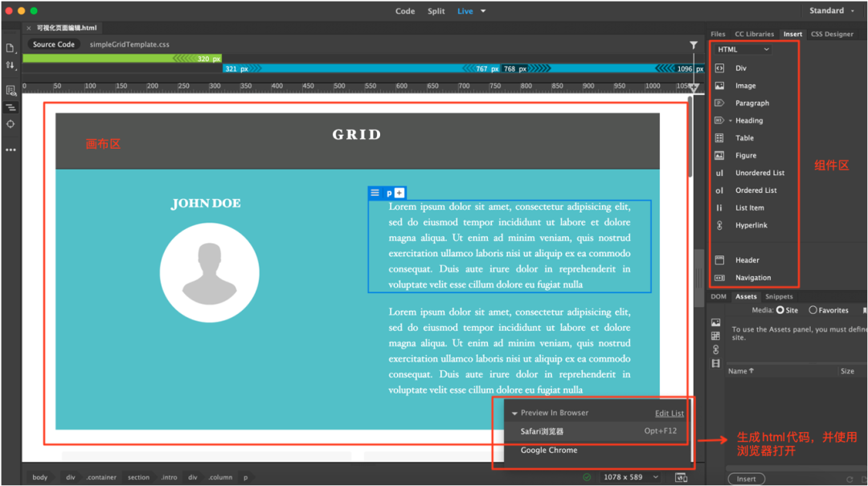
Task: Choose Safari browser preview entry
Action: tap(596, 431)
